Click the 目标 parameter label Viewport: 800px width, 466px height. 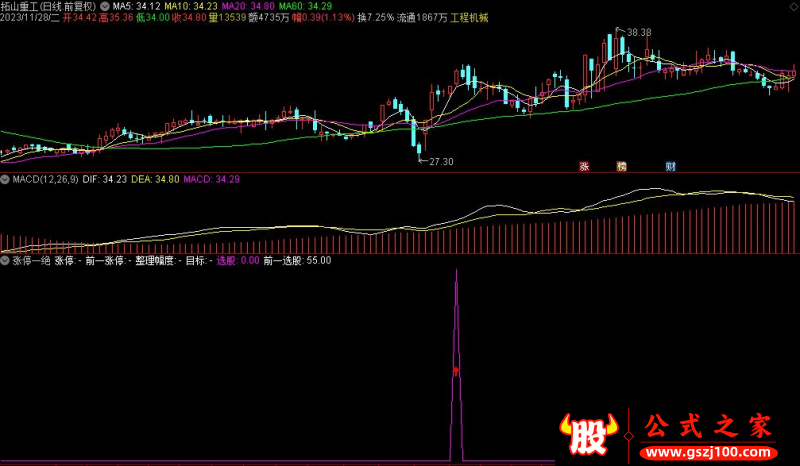199,261
